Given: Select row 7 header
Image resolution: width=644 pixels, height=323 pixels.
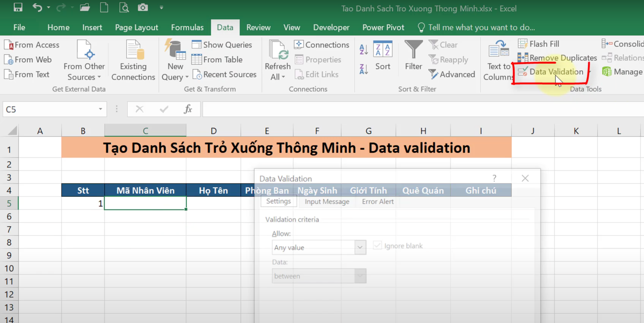Looking at the screenshot, I should click(x=9, y=229).
